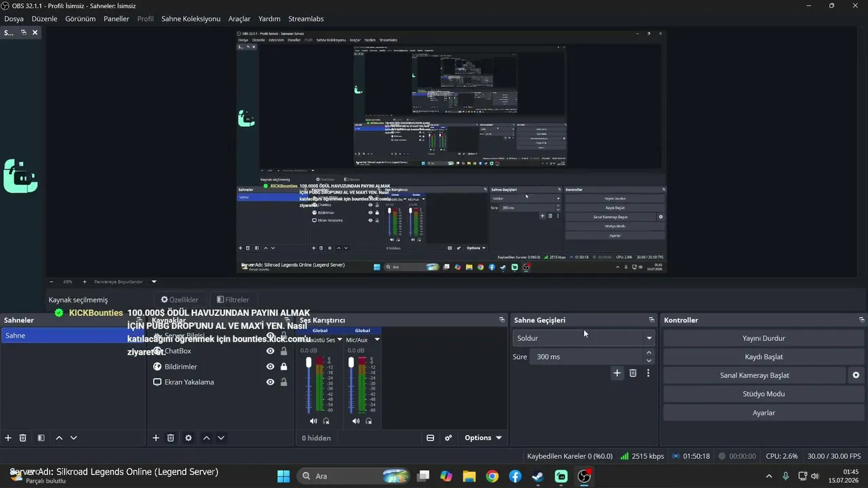Hide the Ekran Yakalama source
868x488 pixels.
(270, 382)
